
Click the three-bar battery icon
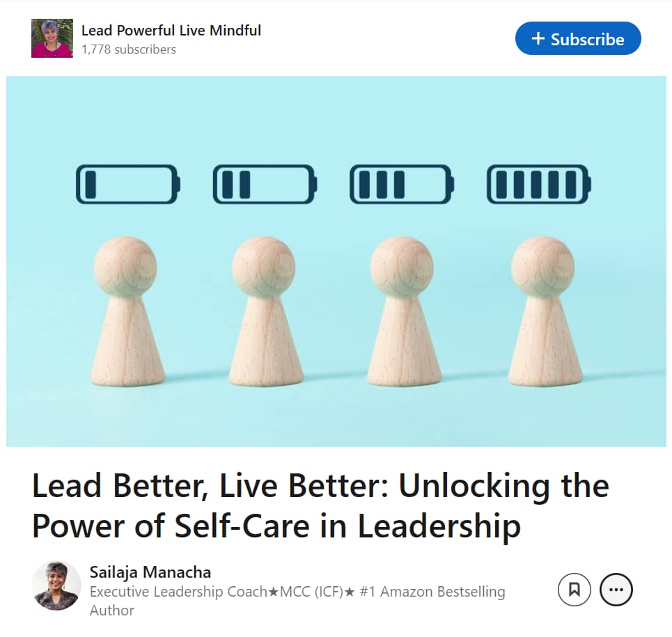point(402,184)
